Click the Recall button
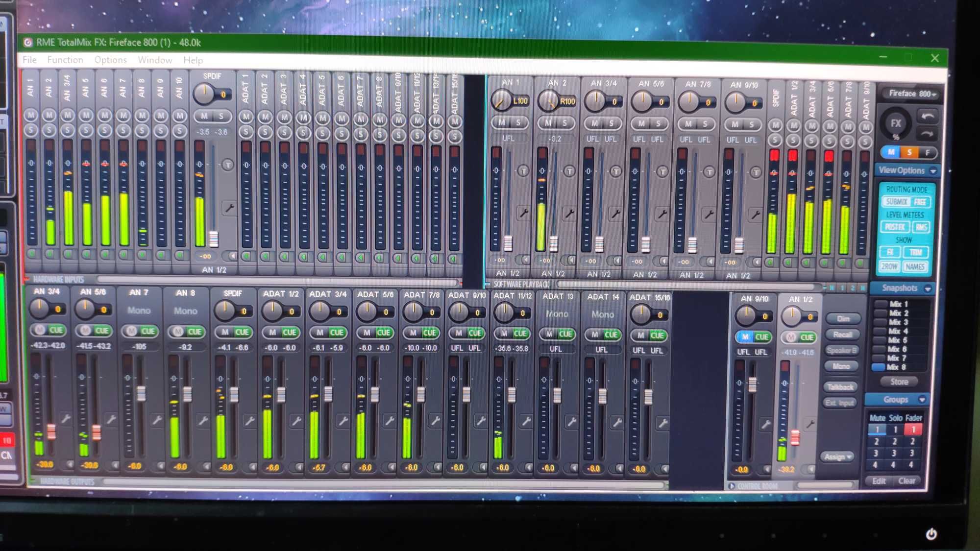Image resolution: width=980 pixels, height=551 pixels. tap(843, 335)
